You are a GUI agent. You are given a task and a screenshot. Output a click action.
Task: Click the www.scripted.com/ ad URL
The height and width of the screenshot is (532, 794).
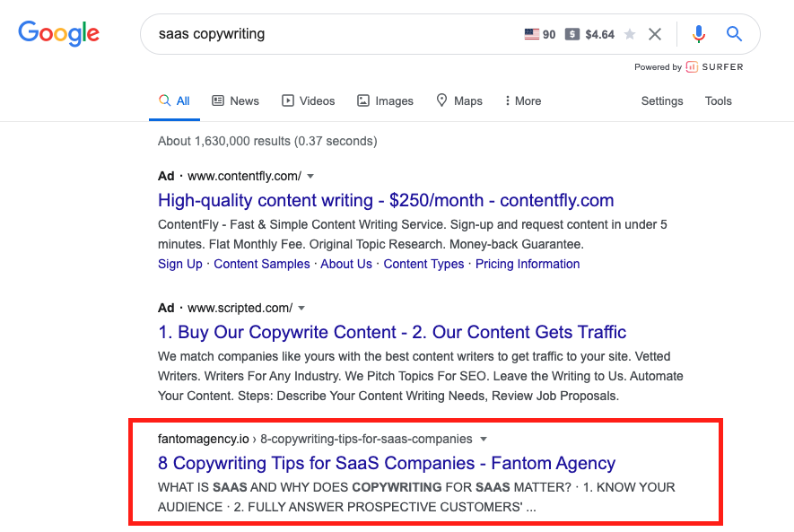coord(240,308)
